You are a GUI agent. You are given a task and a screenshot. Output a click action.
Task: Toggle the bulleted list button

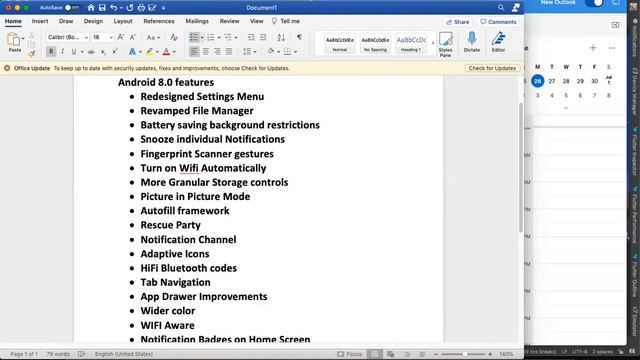194,38
